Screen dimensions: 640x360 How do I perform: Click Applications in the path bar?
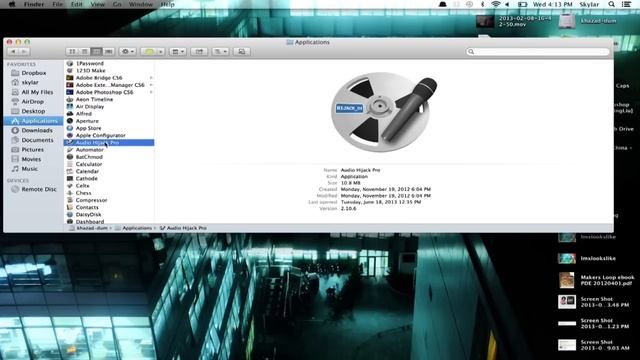[133, 228]
